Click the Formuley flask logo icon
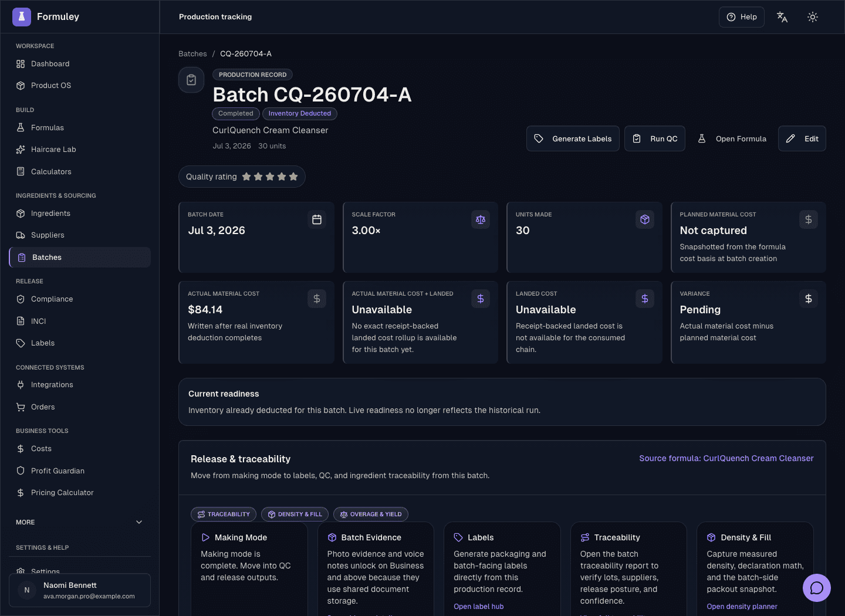 click(22, 17)
